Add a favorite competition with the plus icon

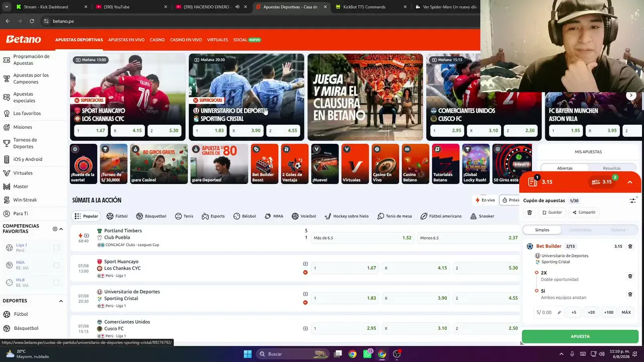pos(55,229)
